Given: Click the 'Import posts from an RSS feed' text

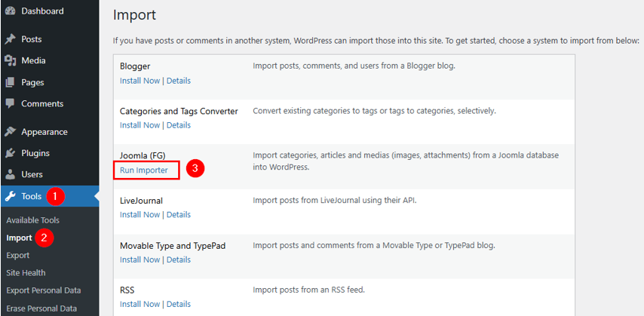Looking at the screenshot, I should 309,290.
